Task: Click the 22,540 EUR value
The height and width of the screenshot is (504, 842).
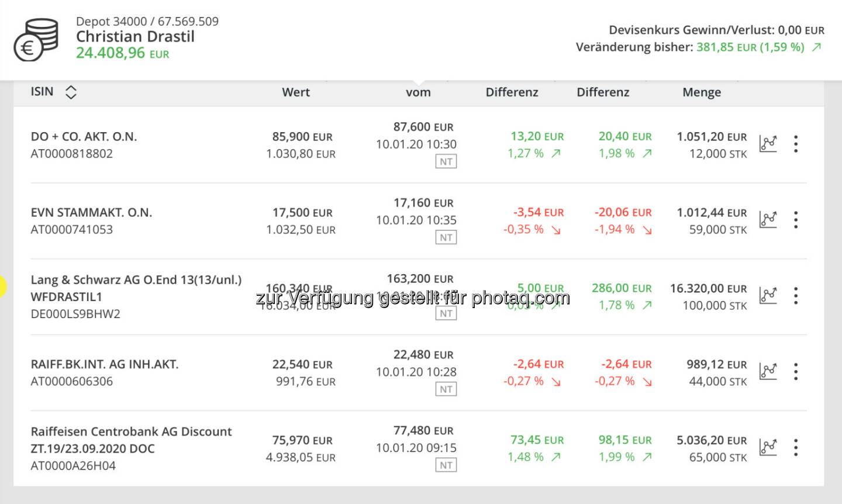Action: pos(302,365)
